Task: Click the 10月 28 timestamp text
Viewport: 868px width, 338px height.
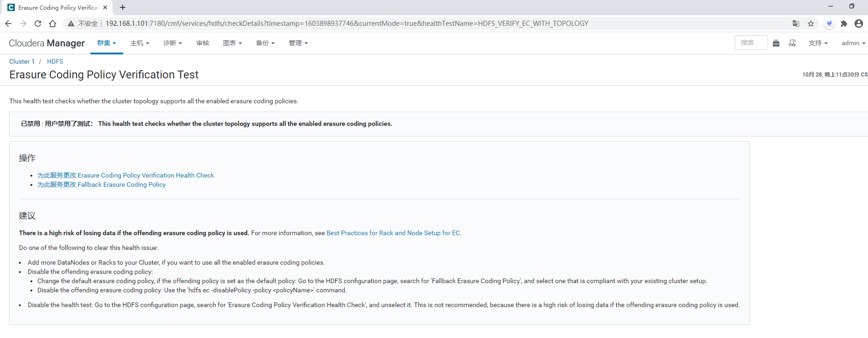Action: click(835, 74)
